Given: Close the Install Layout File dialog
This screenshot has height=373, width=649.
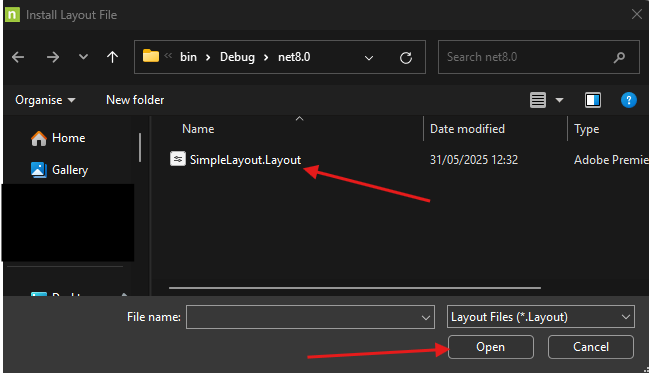Looking at the screenshot, I should [637, 14].
